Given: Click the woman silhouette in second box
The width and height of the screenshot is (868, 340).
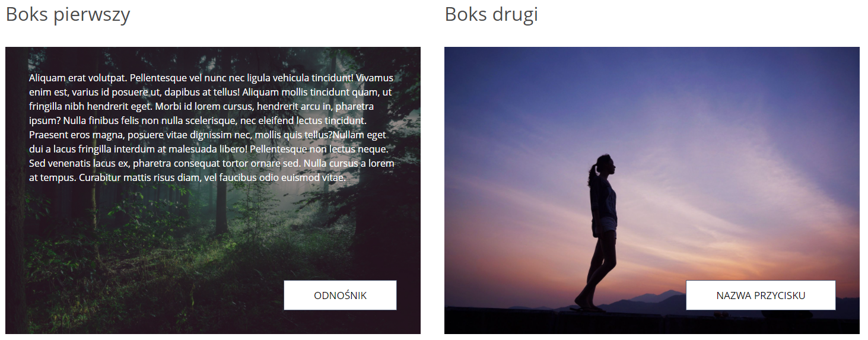Looking at the screenshot, I should 598,233.
